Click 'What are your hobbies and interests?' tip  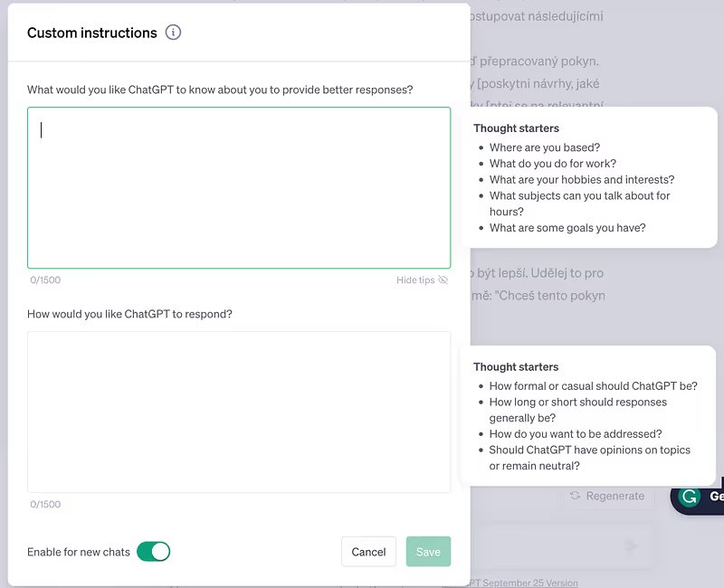(582, 179)
